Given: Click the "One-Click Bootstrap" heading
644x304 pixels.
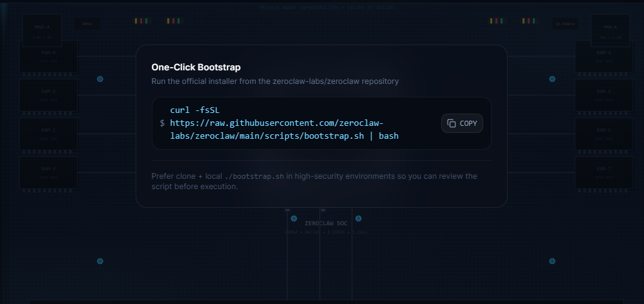Looking at the screenshot, I should [x=191, y=67].
